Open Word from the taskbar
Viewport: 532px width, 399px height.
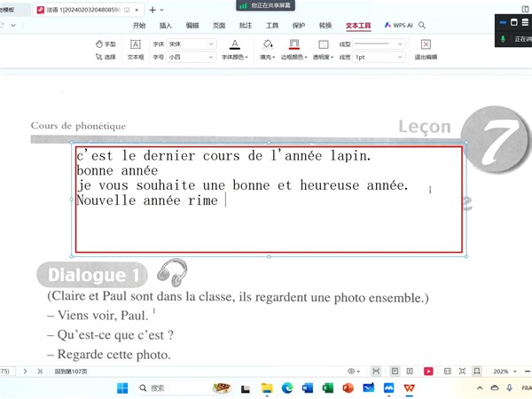click(308, 388)
